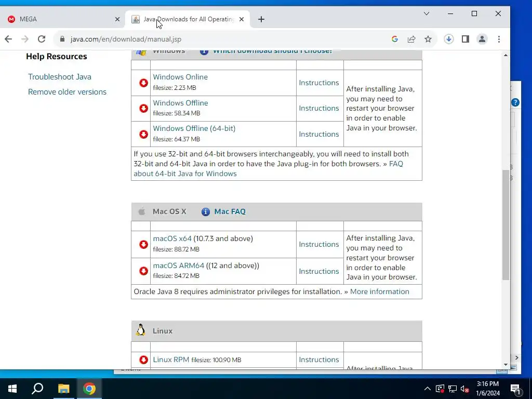Click the macOS x64 red download icon
Screen dimensions: 532x399
(143, 244)
